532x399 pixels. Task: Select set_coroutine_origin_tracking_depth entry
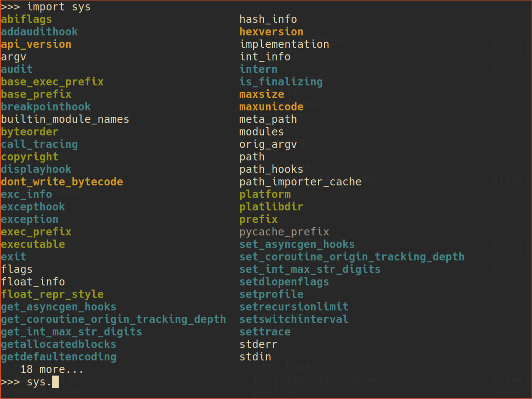point(352,257)
